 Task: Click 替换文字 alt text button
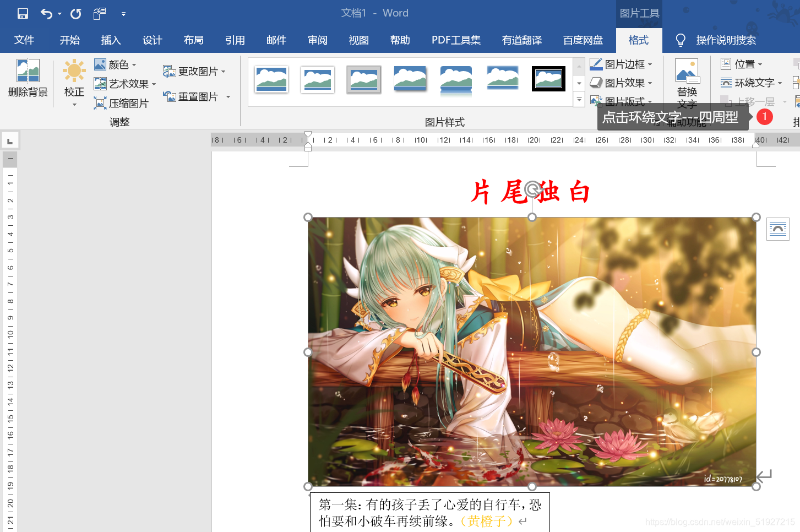click(x=687, y=84)
